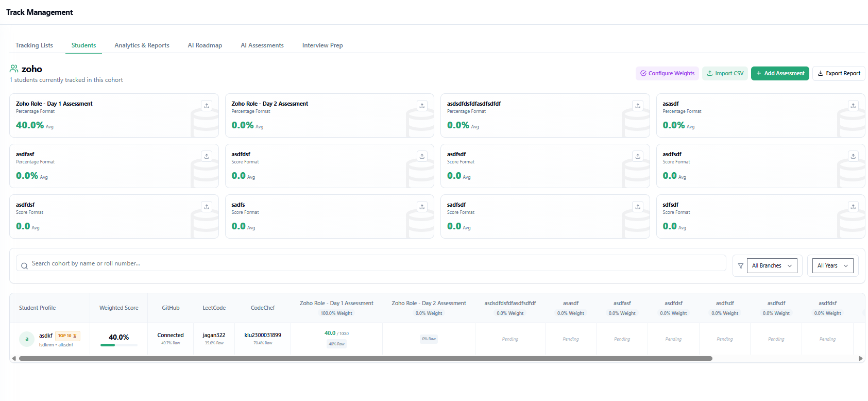868x401 pixels.
Task: Click scrollbar right arrow
Action: click(860, 358)
